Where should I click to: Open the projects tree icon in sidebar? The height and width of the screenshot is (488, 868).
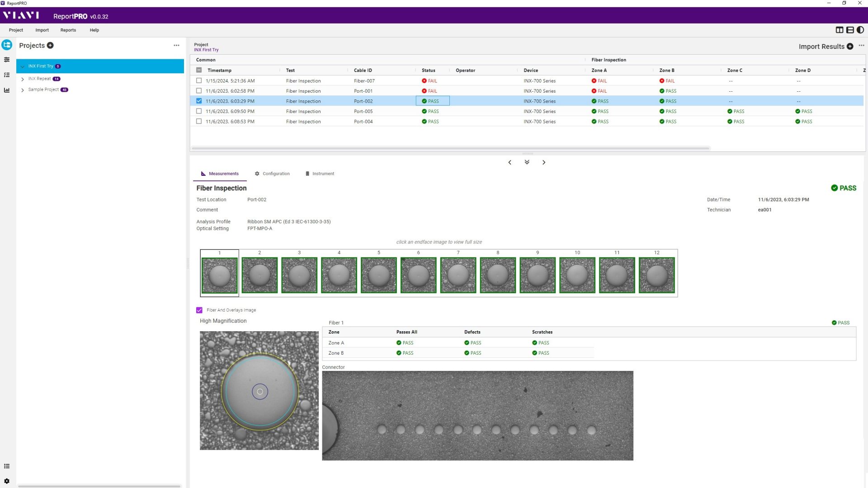coord(7,45)
